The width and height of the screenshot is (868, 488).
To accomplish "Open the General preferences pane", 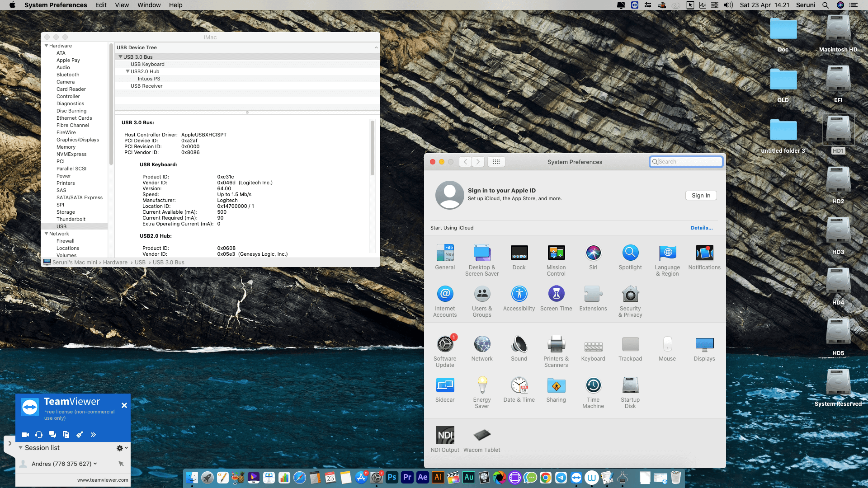I will (445, 258).
